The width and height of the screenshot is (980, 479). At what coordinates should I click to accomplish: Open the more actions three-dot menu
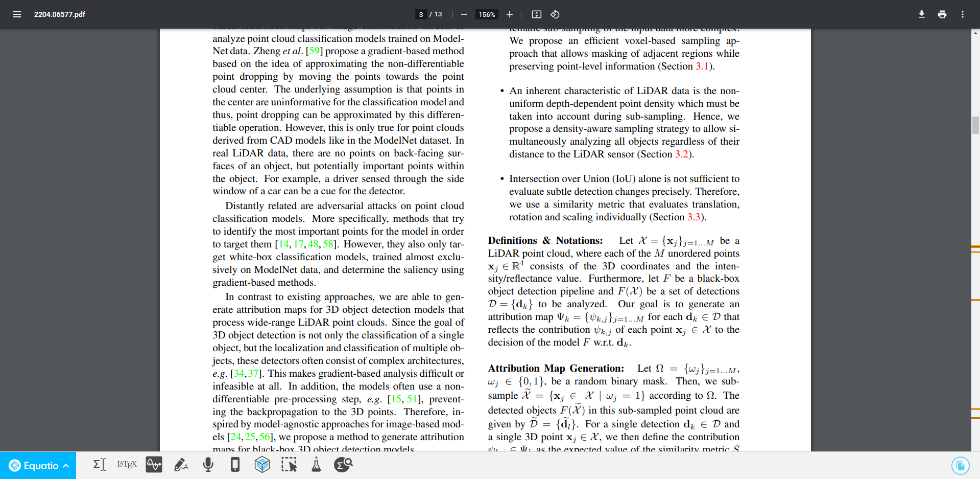click(x=962, y=14)
